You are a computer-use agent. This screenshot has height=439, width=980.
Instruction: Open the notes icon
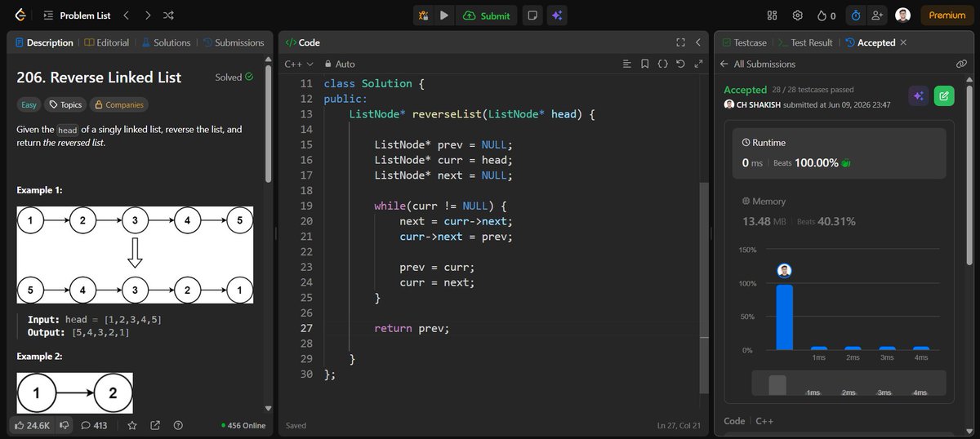(x=532, y=16)
